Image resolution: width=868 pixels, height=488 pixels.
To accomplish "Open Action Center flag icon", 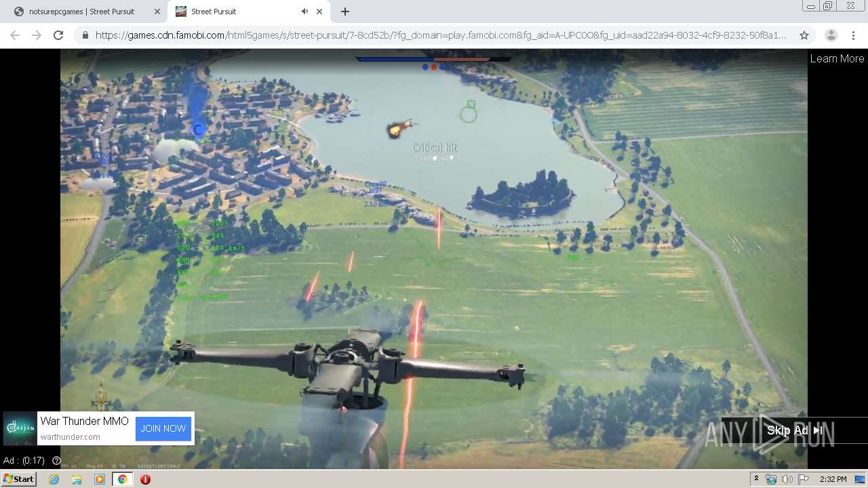I will point(803,479).
